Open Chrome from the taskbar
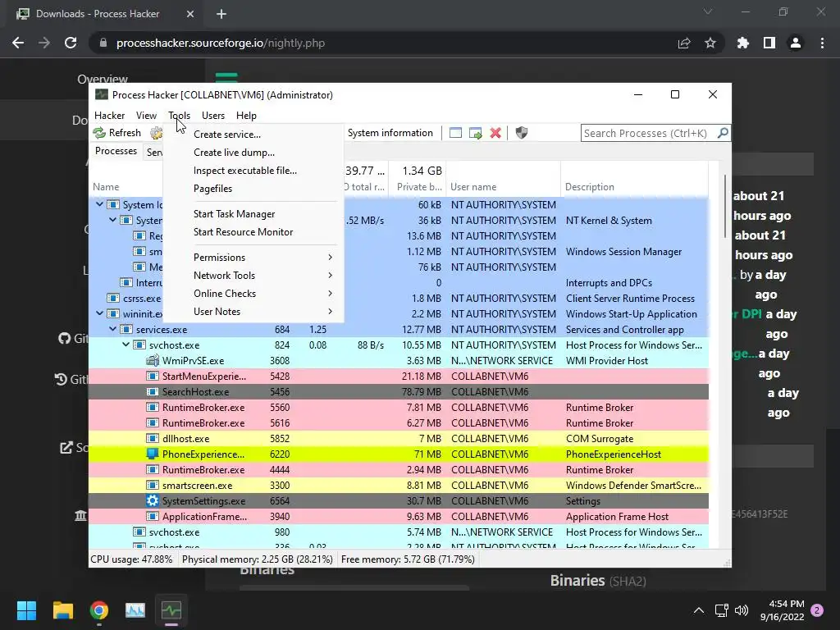Viewport: 840px width, 630px height. (99, 610)
